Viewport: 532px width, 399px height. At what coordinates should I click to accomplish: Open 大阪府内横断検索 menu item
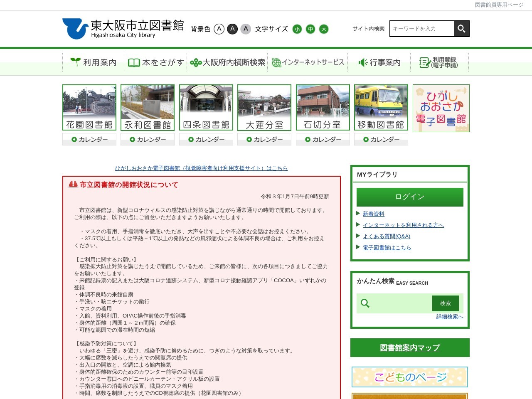tap(227, 62)
